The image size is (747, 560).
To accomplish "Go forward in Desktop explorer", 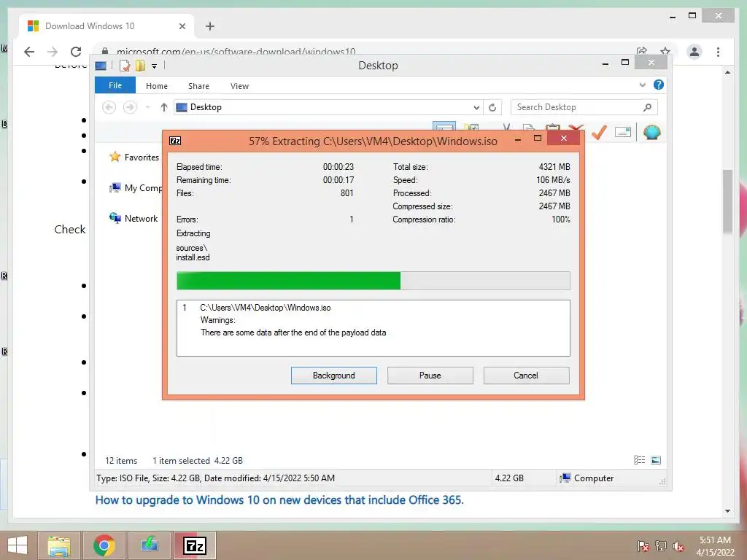I will [x=130, y=107].
